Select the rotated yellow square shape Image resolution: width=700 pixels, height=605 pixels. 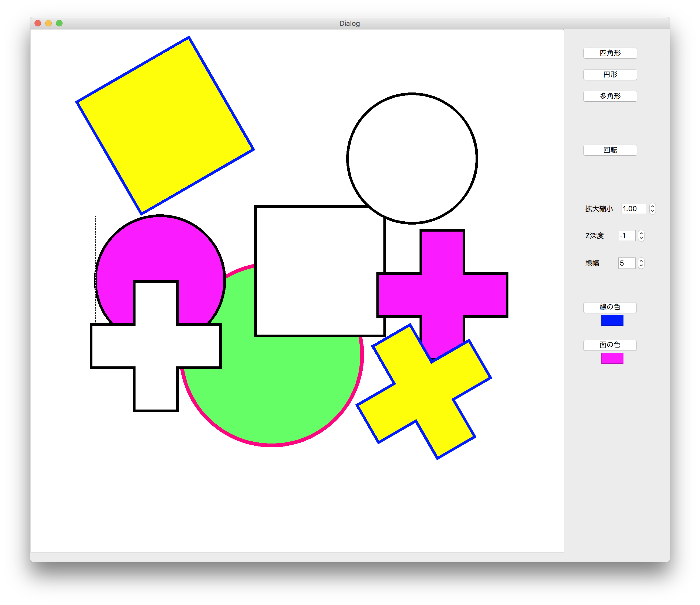pos(165,125)
